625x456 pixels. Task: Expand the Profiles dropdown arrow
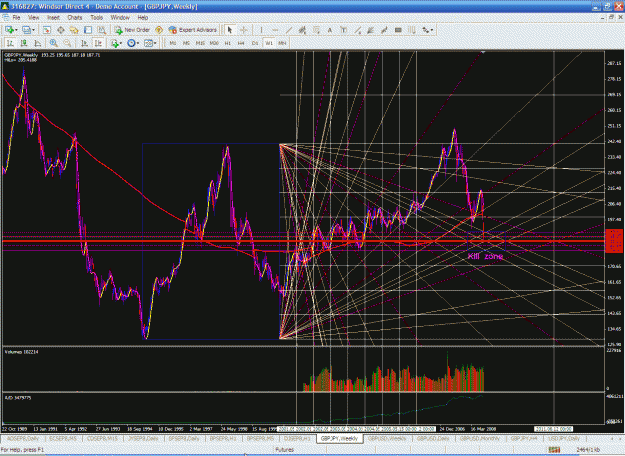pos(33,30)
